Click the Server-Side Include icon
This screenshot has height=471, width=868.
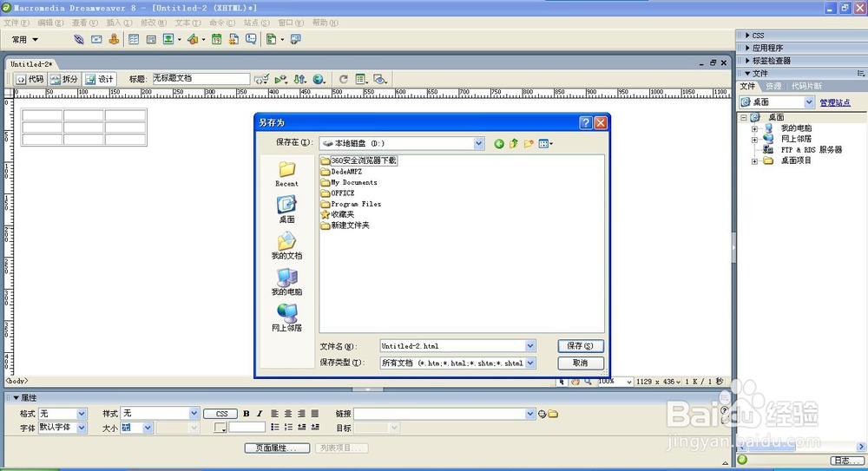tap(233, 39)
